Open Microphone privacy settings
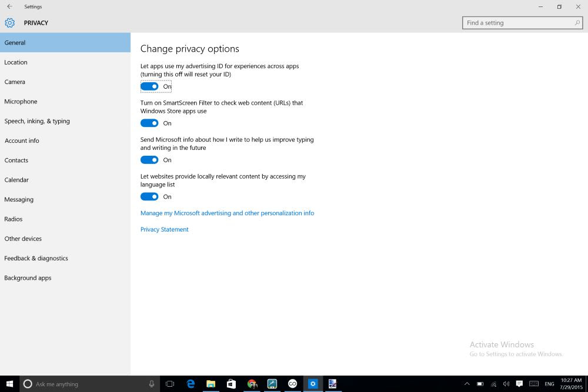This screenshot has height=392, width=588. [x=65, y=101]
